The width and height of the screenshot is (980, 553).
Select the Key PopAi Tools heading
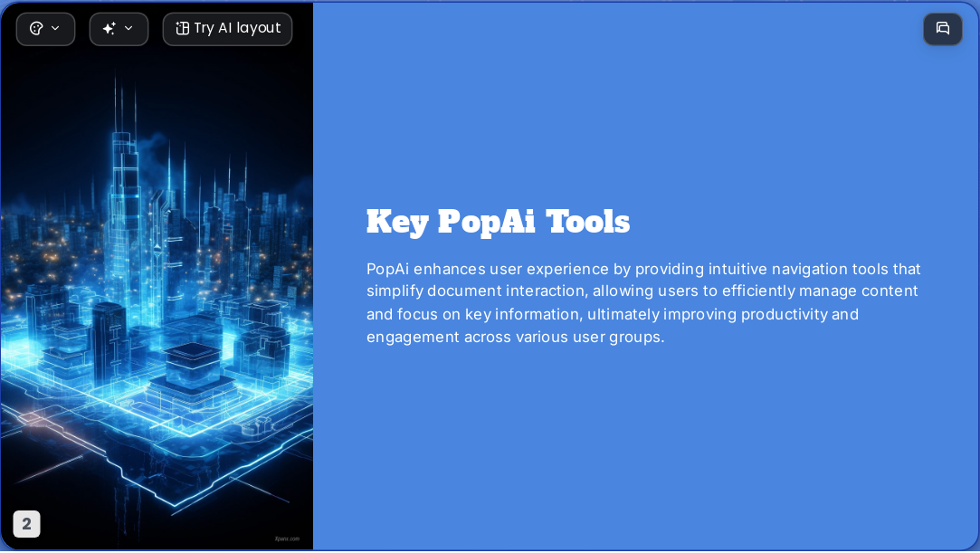click(498, 222)
